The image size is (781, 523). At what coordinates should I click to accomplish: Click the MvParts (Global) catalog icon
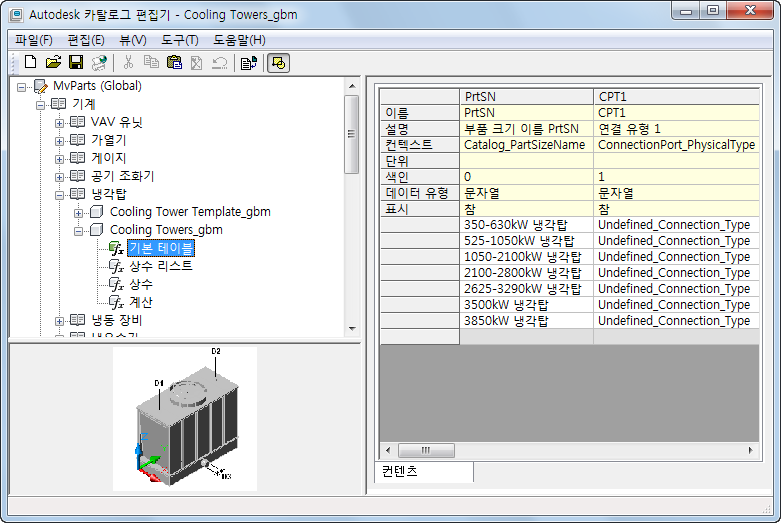[41, 86]
